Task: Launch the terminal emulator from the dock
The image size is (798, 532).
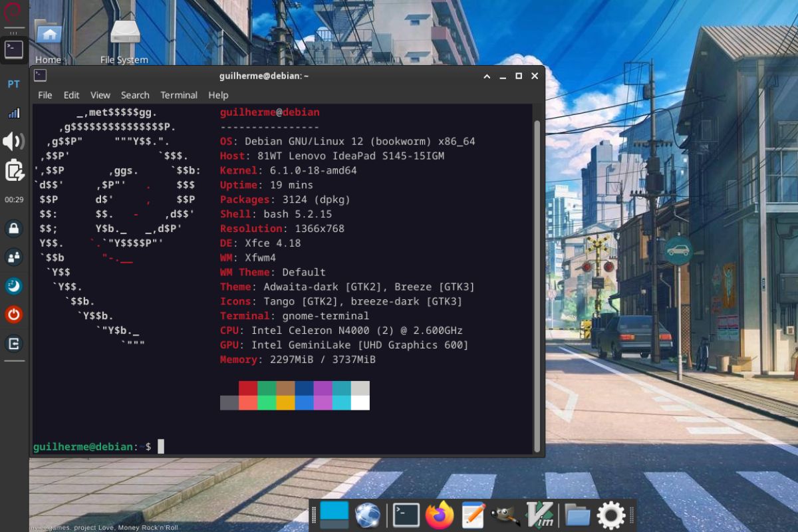Action: pos(406,515)
